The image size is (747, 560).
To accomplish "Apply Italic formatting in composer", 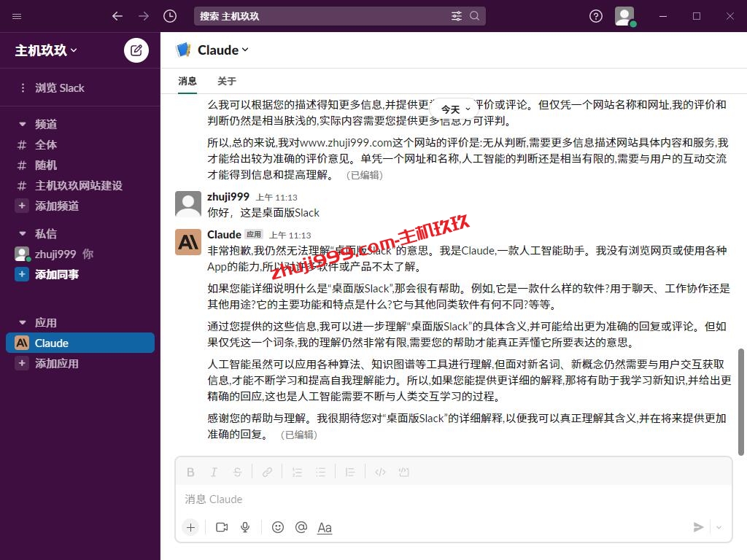I will click(x=214, y=472).
